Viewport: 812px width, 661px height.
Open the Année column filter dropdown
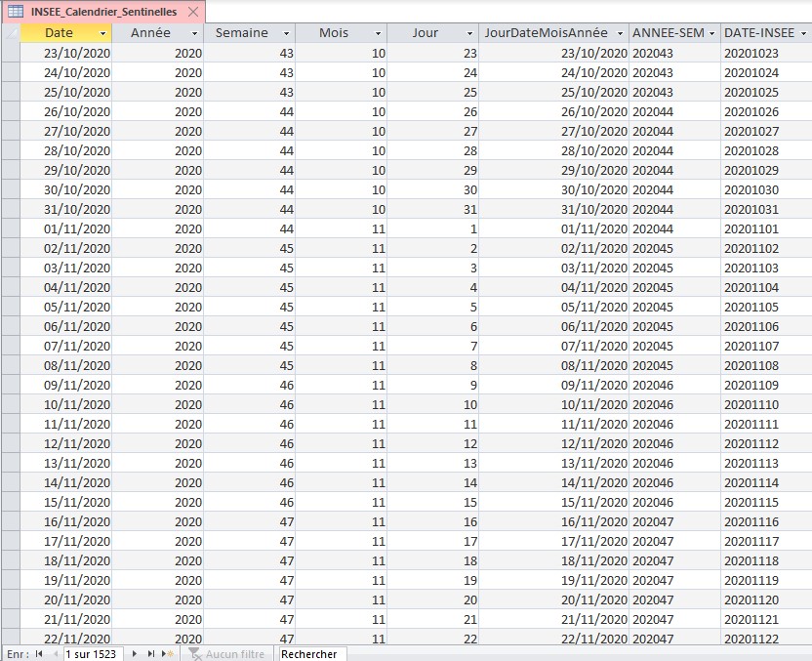click(x=194, y=33)
